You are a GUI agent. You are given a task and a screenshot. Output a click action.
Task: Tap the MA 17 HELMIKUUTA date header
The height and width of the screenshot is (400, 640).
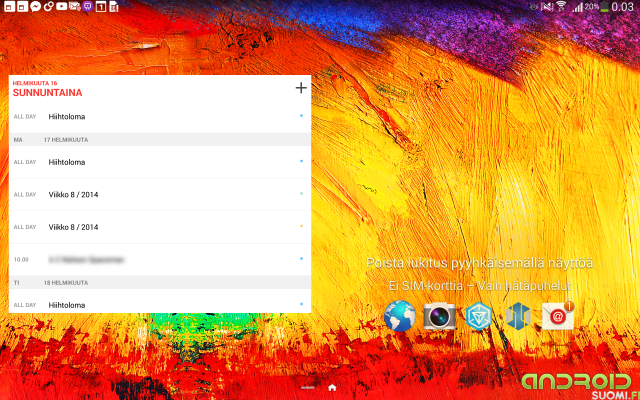click(x=160, y=140)
